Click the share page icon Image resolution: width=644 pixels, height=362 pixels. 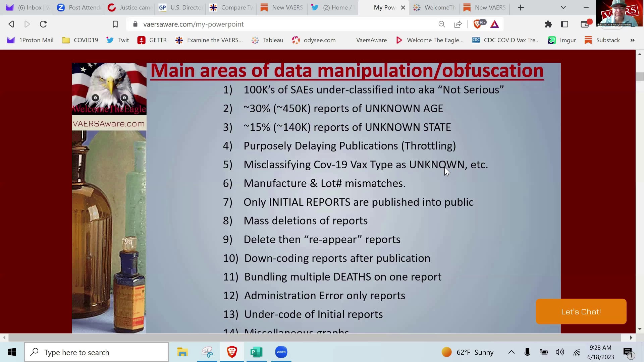tap(458, 24)
